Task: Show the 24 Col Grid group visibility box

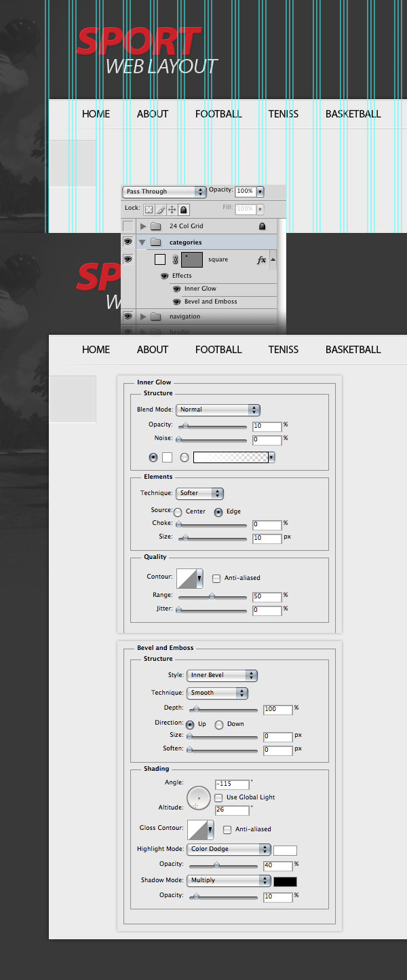Action: point(128,226)
